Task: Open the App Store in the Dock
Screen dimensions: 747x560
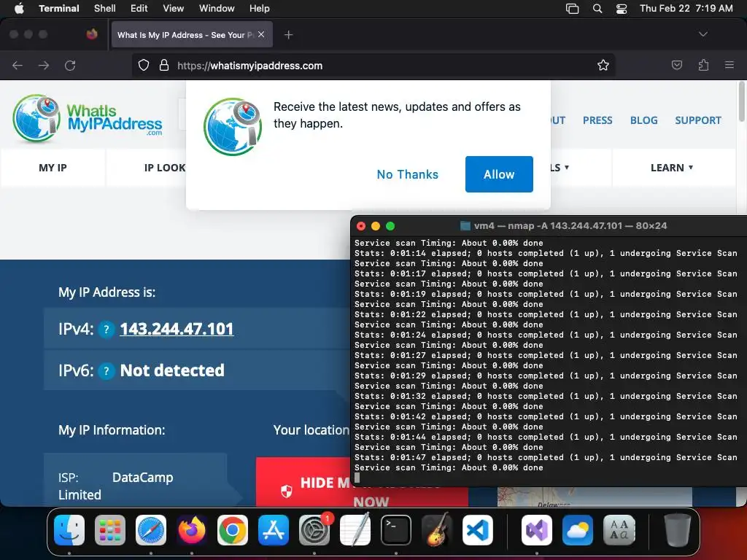Action: [274, 530]
